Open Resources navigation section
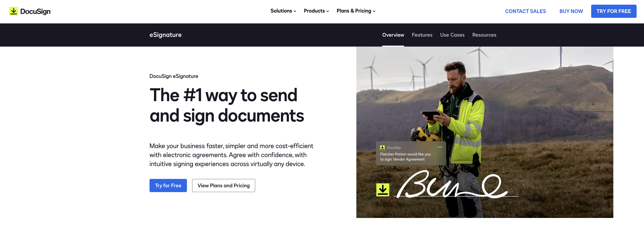This screenshot has width=644, height=230. tap(484, 35)
